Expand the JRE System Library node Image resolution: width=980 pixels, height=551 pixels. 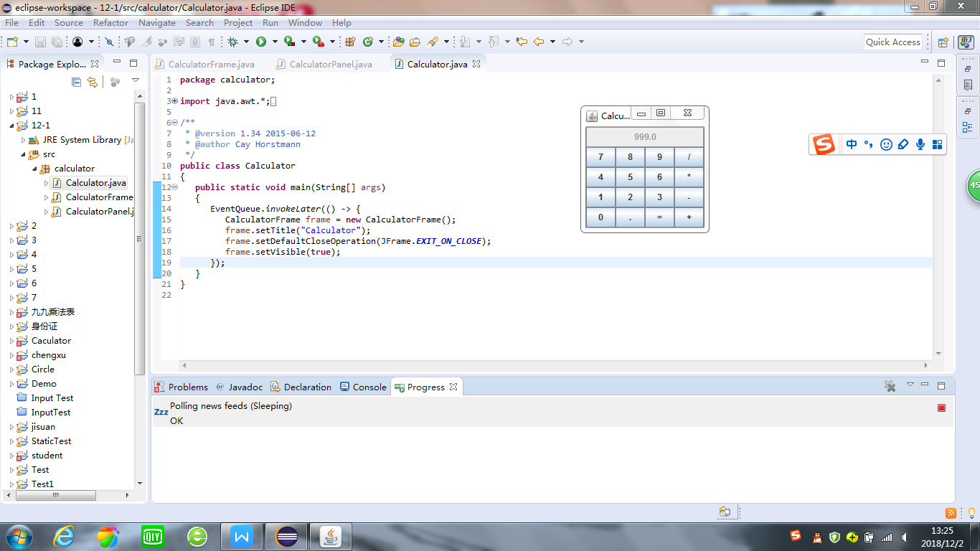(x=24, y=140)
